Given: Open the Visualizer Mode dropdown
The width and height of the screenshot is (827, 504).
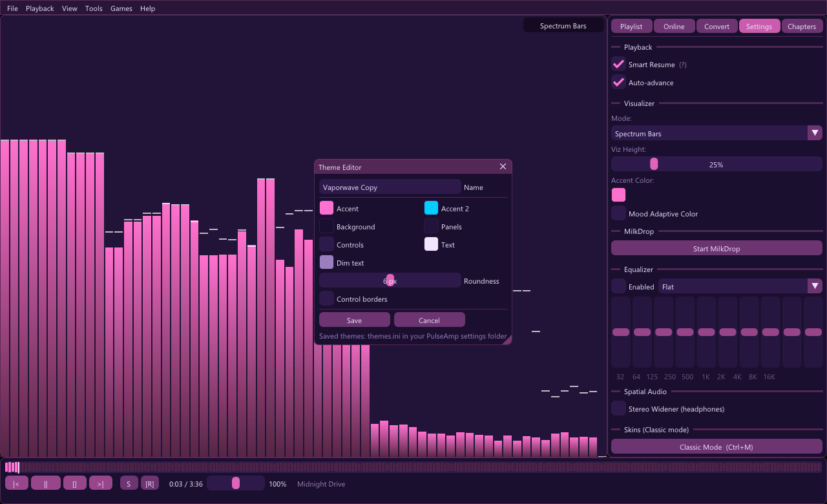Looking at the screenshot, I should [717, 133].
